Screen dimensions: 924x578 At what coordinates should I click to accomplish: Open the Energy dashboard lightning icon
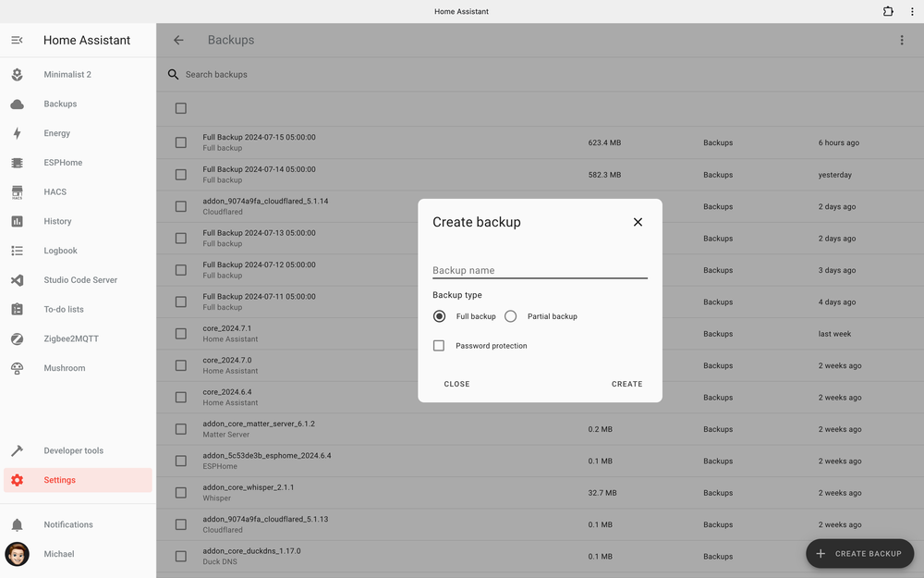(17, 133)
